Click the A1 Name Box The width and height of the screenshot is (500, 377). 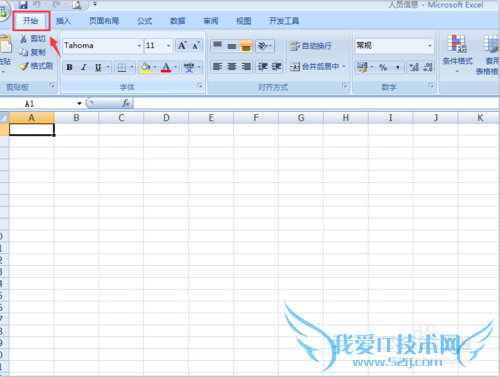click(x=38, y=104)
